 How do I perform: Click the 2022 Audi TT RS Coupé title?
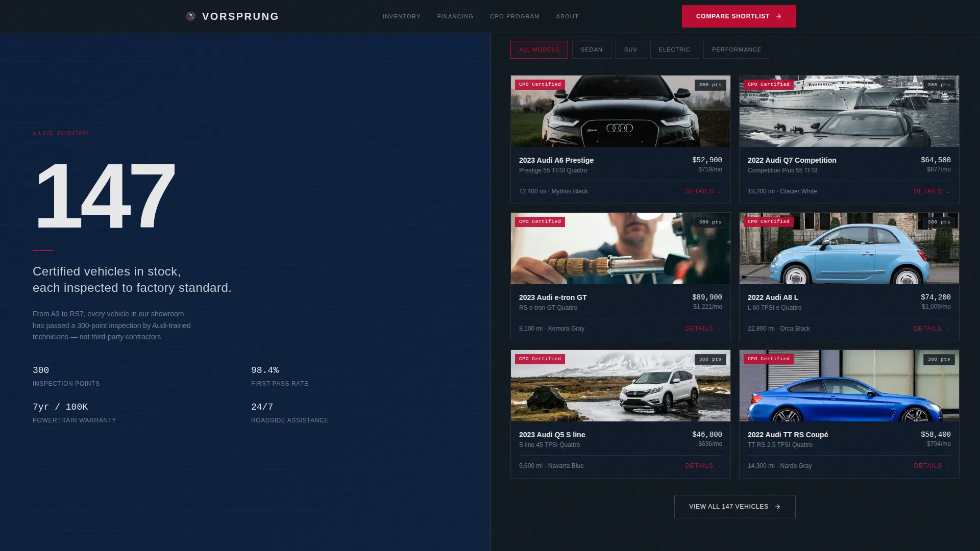pyautogui.click(x=788, y=435)
